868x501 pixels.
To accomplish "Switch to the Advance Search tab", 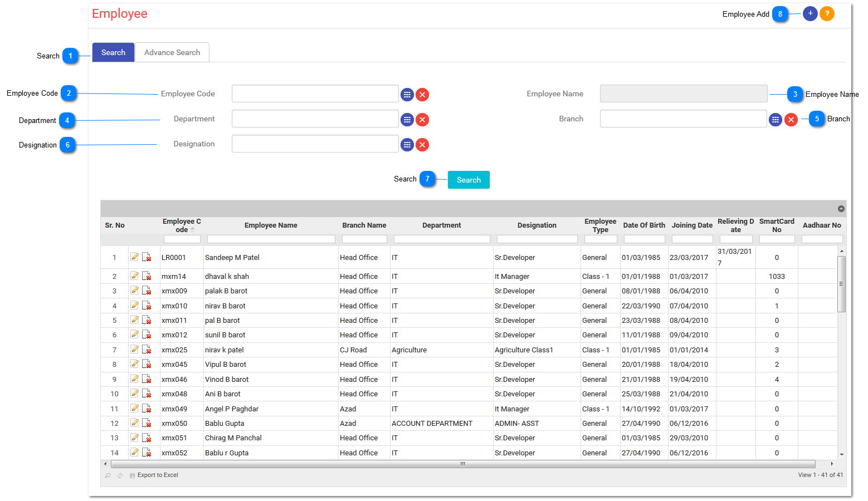I will coord(172,52).
